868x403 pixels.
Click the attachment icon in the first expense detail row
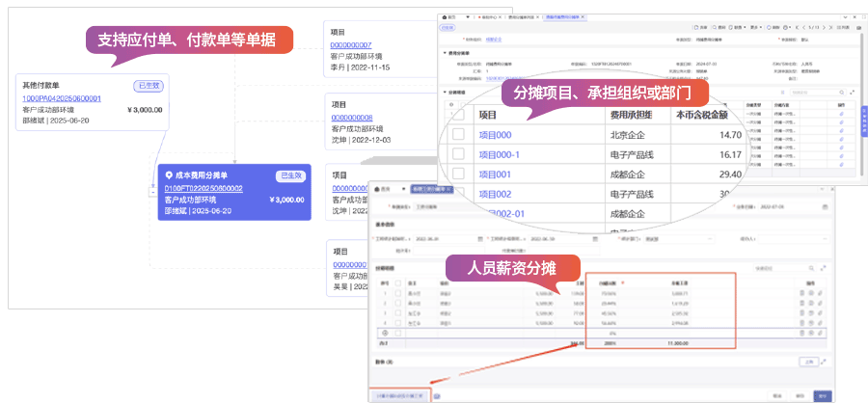[840, 114]
